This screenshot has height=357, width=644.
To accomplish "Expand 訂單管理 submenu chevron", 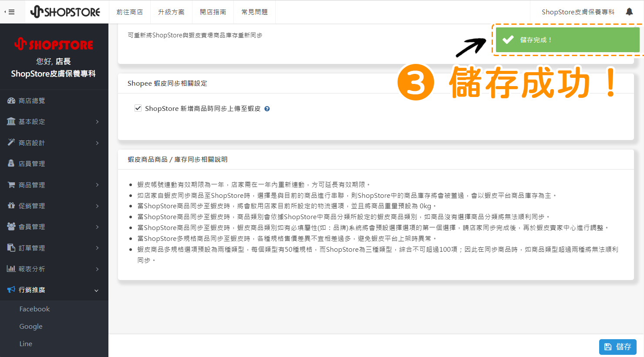I will pos(97,248).
